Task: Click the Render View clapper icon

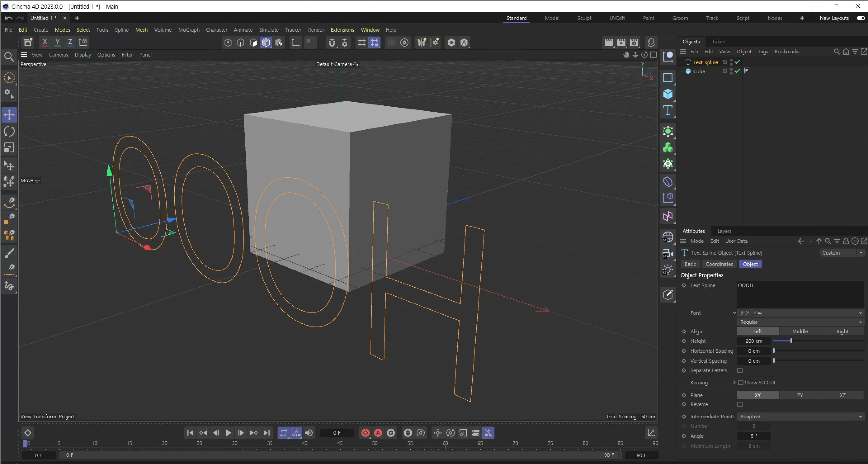Action: 608,43
